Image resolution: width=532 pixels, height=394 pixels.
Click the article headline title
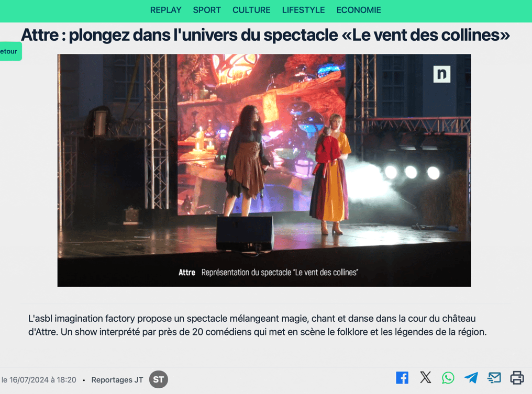pos(265,35)
